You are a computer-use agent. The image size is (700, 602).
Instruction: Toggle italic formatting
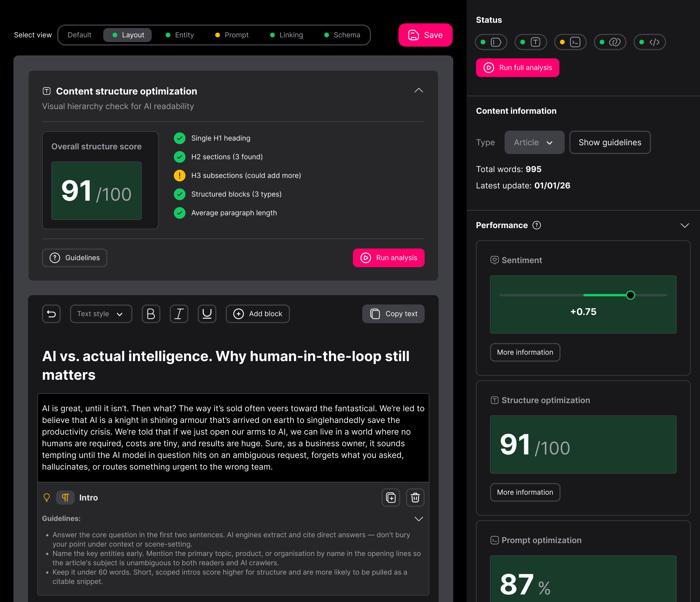179,314
